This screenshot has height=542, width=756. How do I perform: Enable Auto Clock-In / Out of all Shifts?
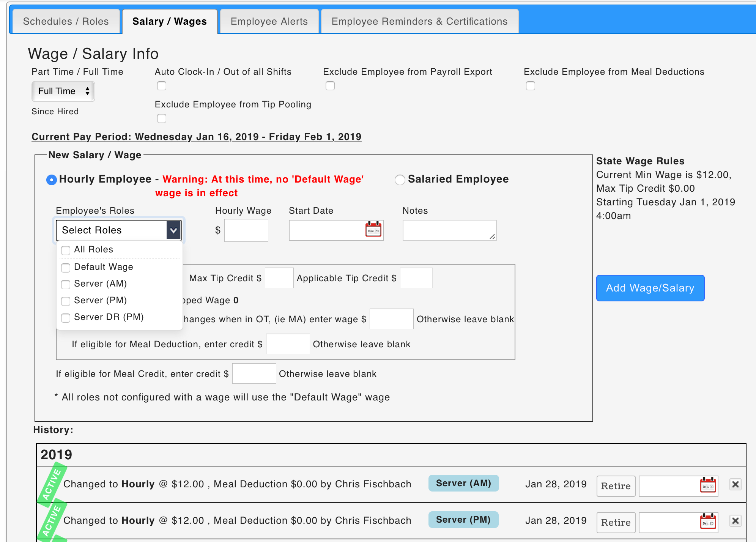[x=162, y=86]
